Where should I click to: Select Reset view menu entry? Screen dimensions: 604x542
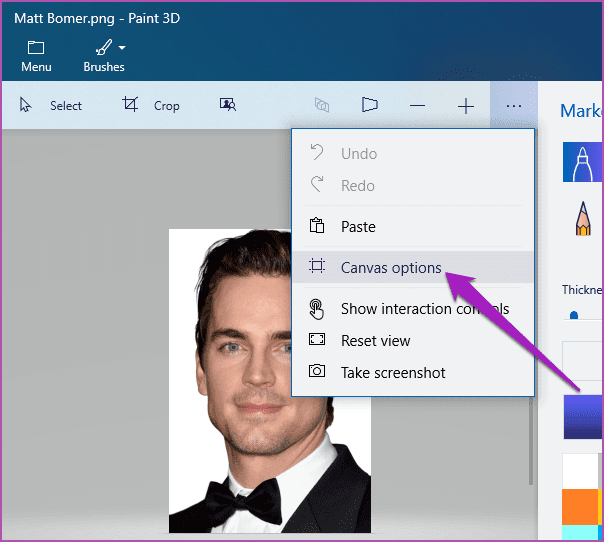coord(413,341)
